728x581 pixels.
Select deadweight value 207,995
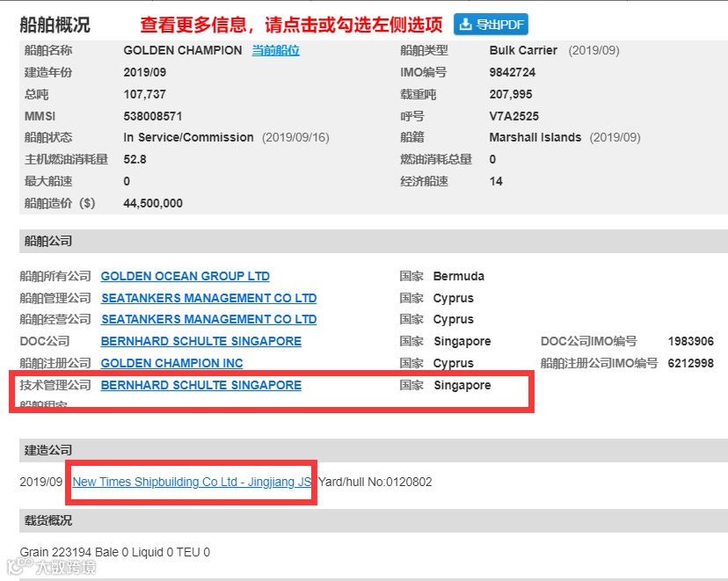(511, 94)
